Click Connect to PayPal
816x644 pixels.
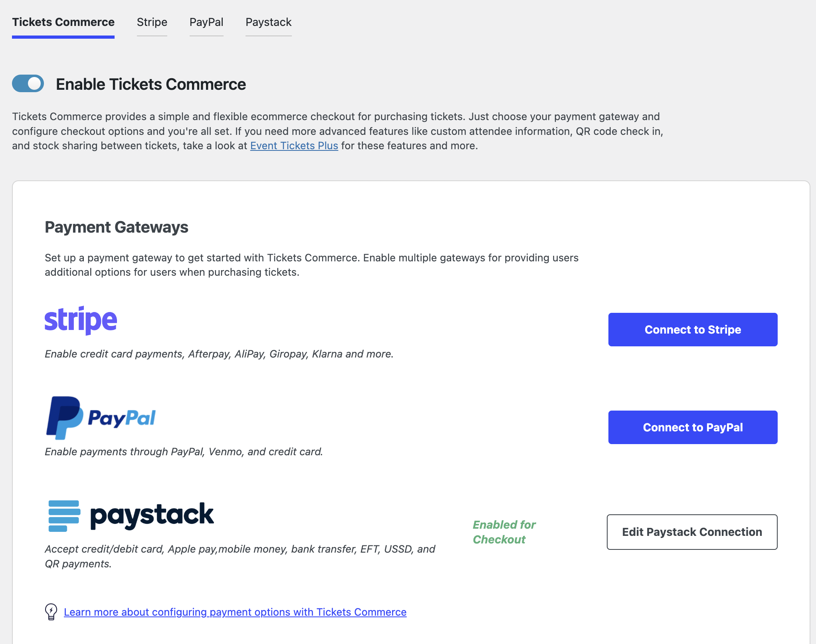692,427
